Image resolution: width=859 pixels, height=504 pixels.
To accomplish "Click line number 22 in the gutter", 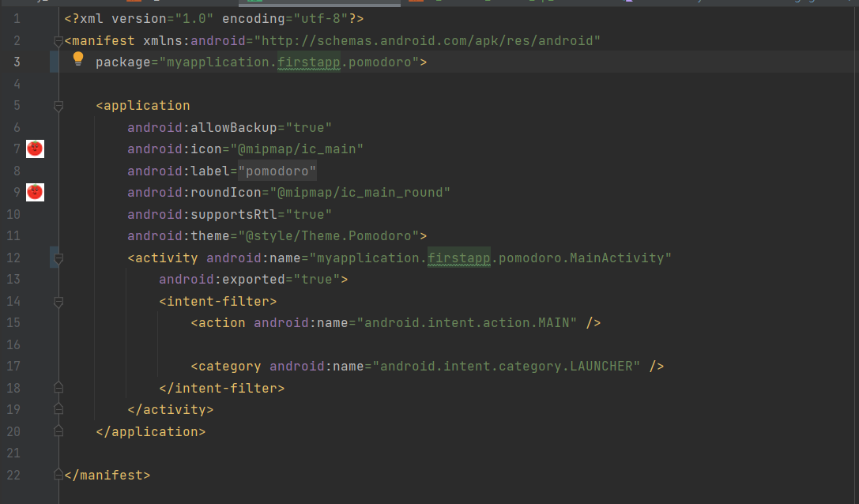I will point(13,475).
